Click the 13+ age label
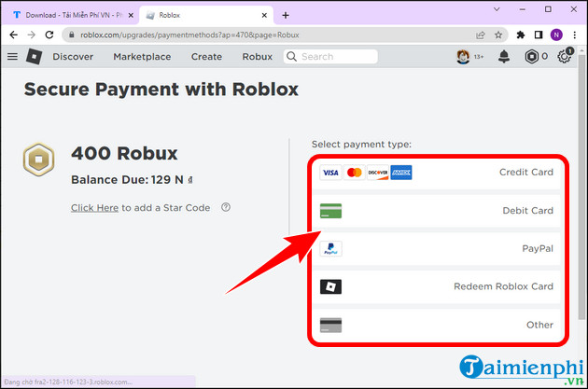 point(479,57)
